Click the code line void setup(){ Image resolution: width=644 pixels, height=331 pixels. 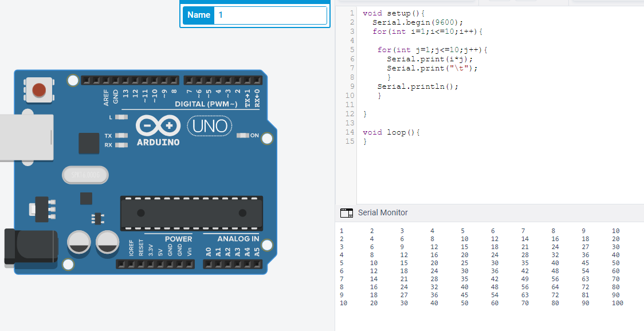(x=394, y=13)
